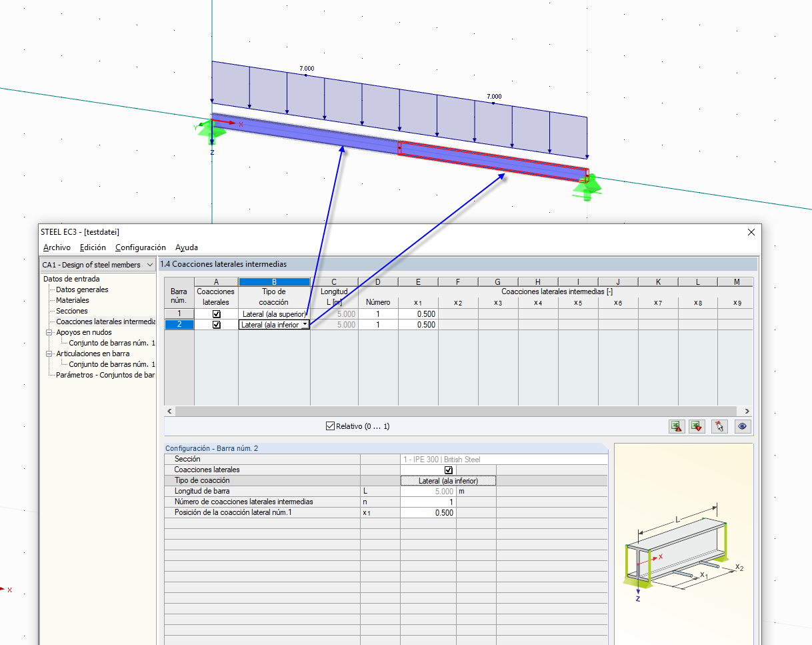Toggle Coacciones laterales checkbox in Configuración panel
This screenshot has height=645, width=812.
click(x=448, y=470)
